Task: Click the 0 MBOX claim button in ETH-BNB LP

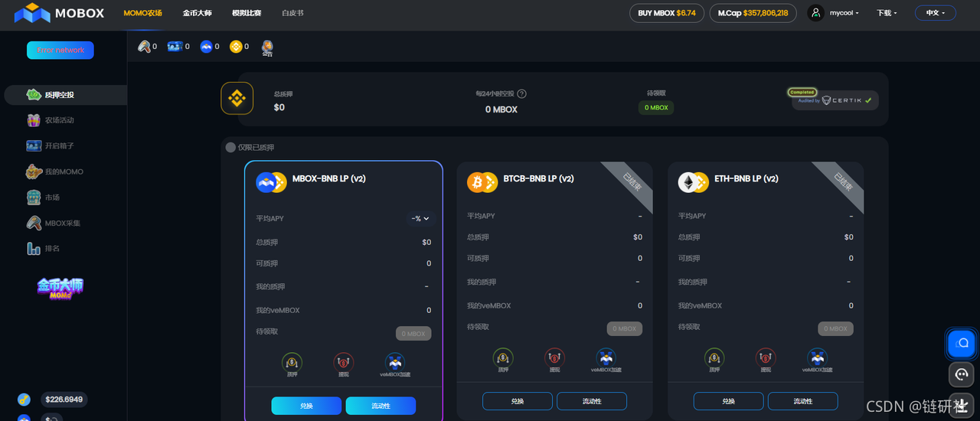Action: (836, 328)
